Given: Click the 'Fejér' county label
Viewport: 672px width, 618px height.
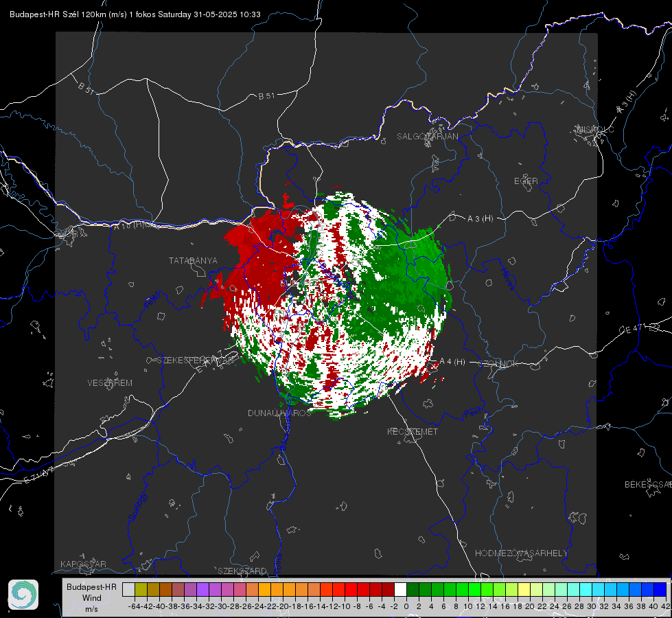Looking at the screenshot, I should click(x=154, y=300).
